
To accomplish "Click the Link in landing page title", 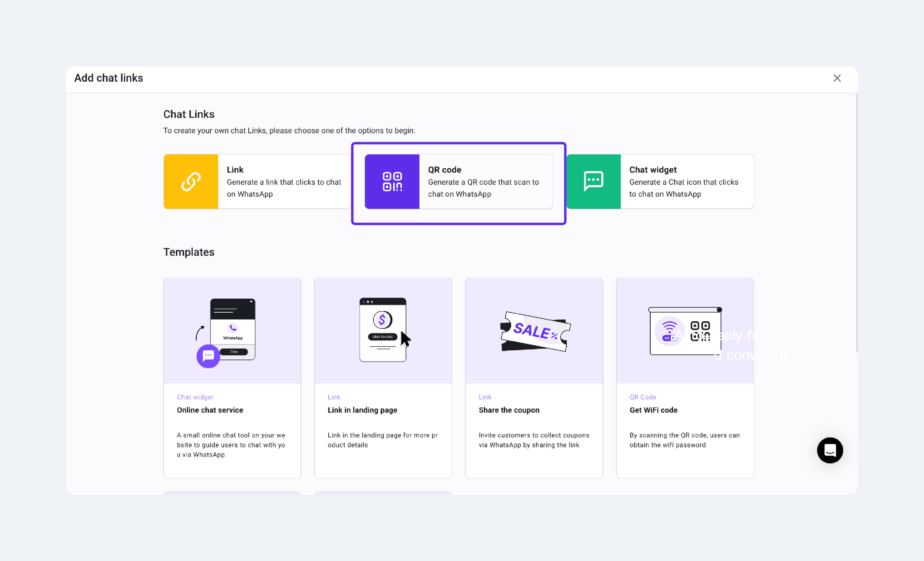I will [362, 410].
